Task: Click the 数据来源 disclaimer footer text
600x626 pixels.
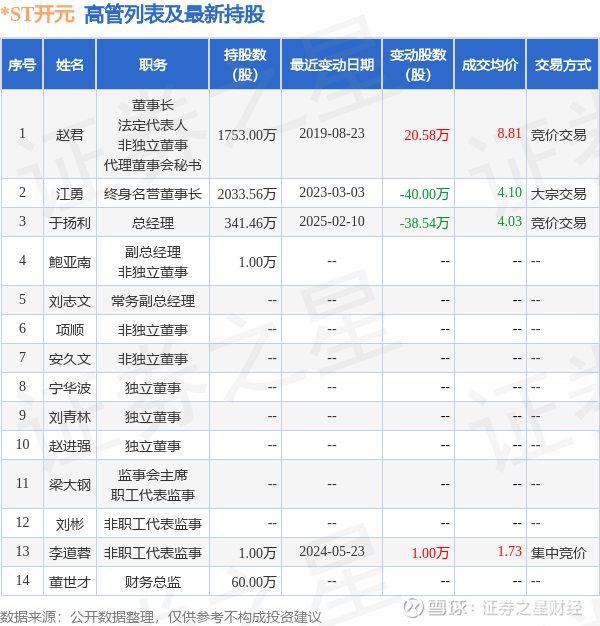Action: (160, 617)
